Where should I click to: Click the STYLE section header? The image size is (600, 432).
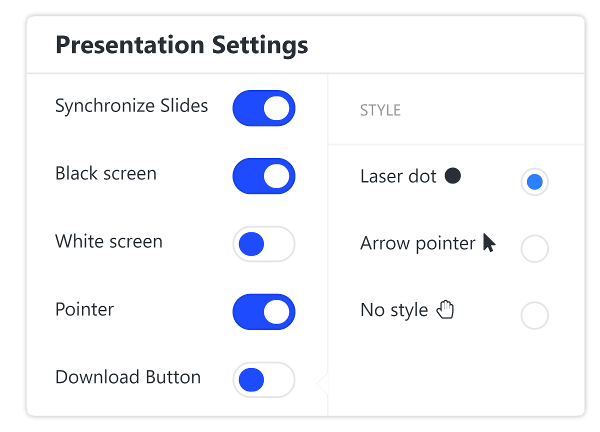coord(380,111)
